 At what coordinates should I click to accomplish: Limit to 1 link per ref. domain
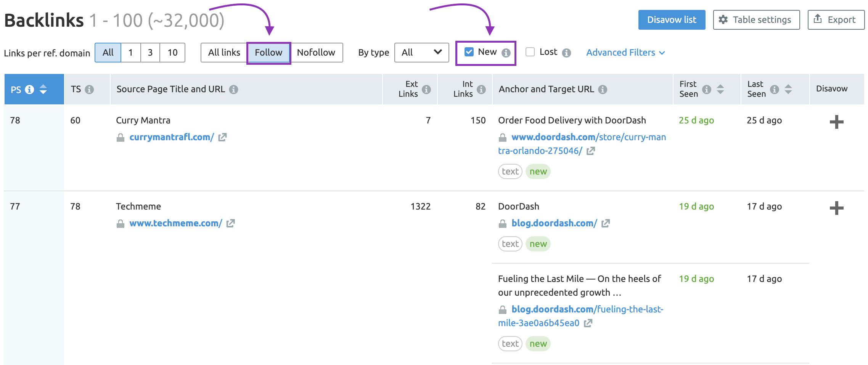(x=131, y=53)
